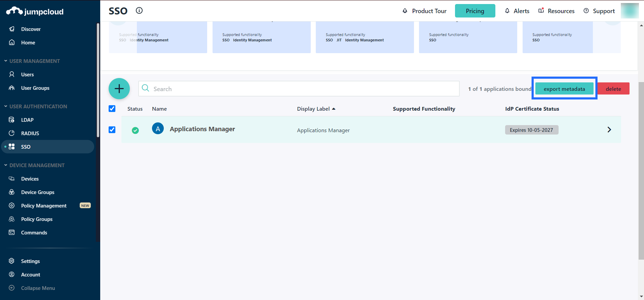This screenshot has width=644, height=300.
Task: Open Settings gear in sidebar
Action: (12, 261)
